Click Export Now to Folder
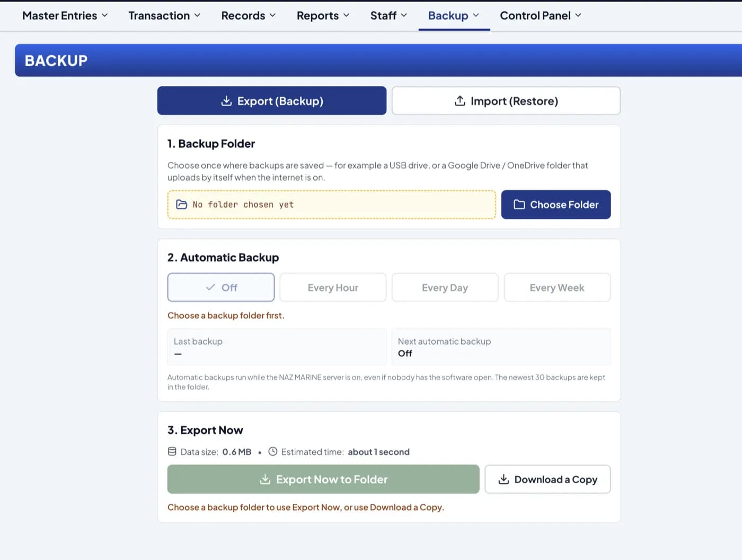Image resolution: width=742 pixels, height=560 pixels. tap(323, 479)
